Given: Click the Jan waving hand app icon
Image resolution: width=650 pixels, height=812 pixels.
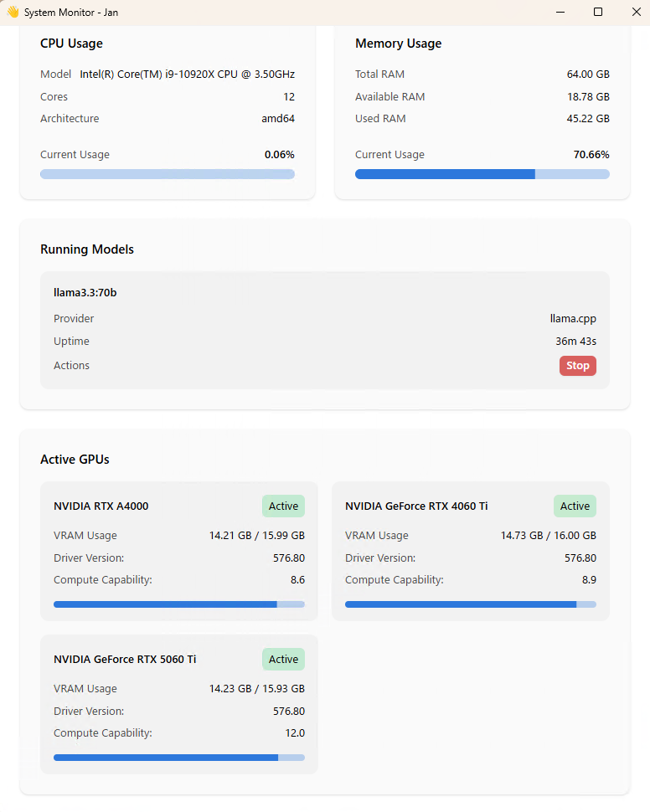Looking at the screenshot, I should point(13,12).
